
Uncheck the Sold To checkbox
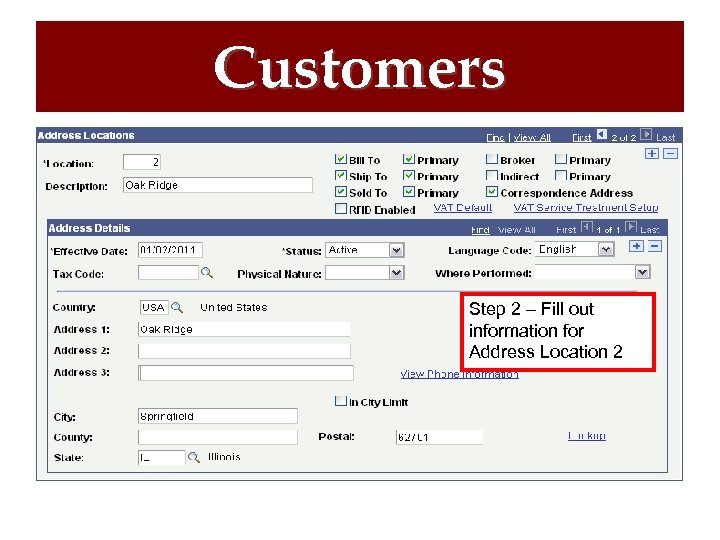coord(340,191)
